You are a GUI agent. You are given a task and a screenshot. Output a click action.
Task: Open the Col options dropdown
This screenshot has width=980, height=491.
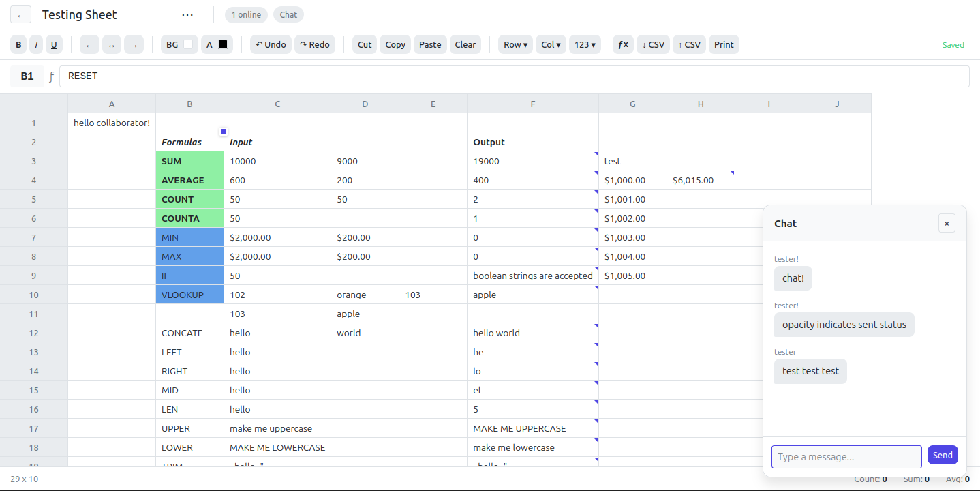(x=550, y=44)
